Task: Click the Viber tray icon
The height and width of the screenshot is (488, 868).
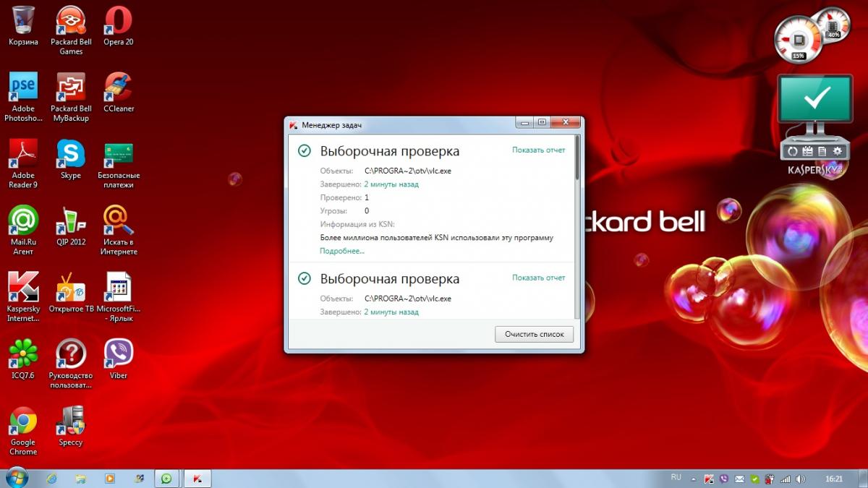Action: (x=724, y=479)
